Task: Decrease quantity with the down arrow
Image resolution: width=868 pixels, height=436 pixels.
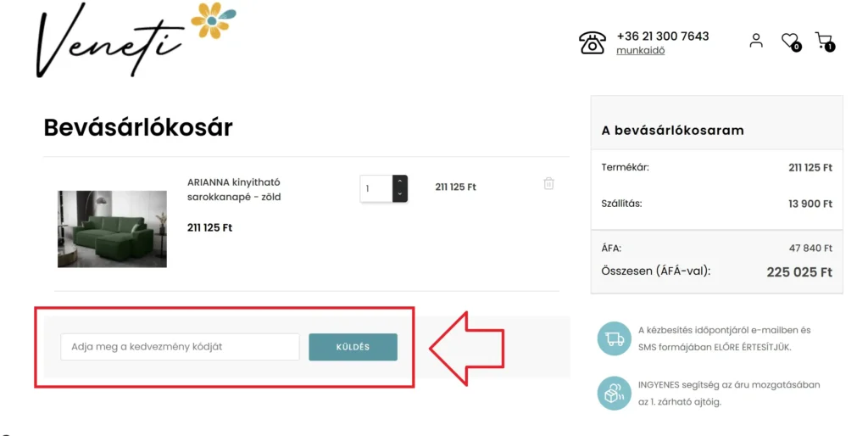Action: [x=400, y=195]
